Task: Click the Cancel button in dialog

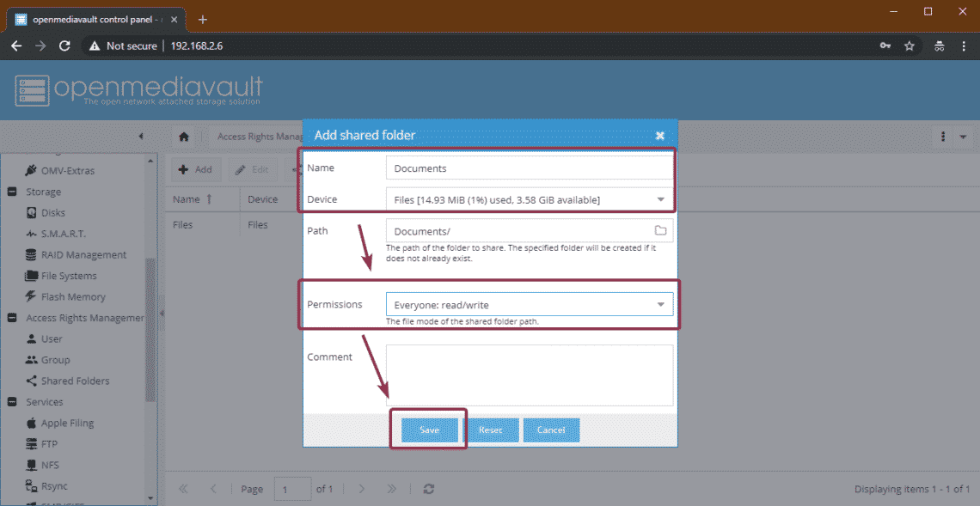Action: point(551,430)
